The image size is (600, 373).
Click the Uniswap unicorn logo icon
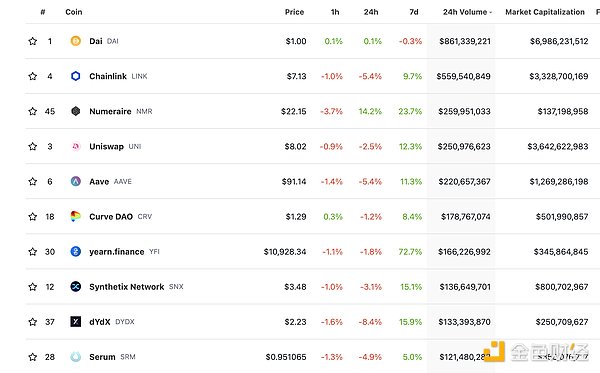click(x=76, y=146)
